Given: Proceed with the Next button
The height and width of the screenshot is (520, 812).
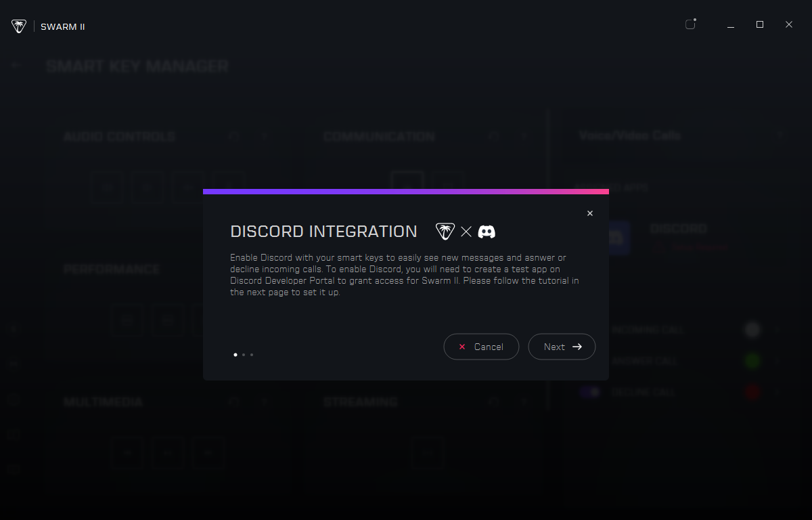Looking at the screenshot, I should (x=562, y=347).
